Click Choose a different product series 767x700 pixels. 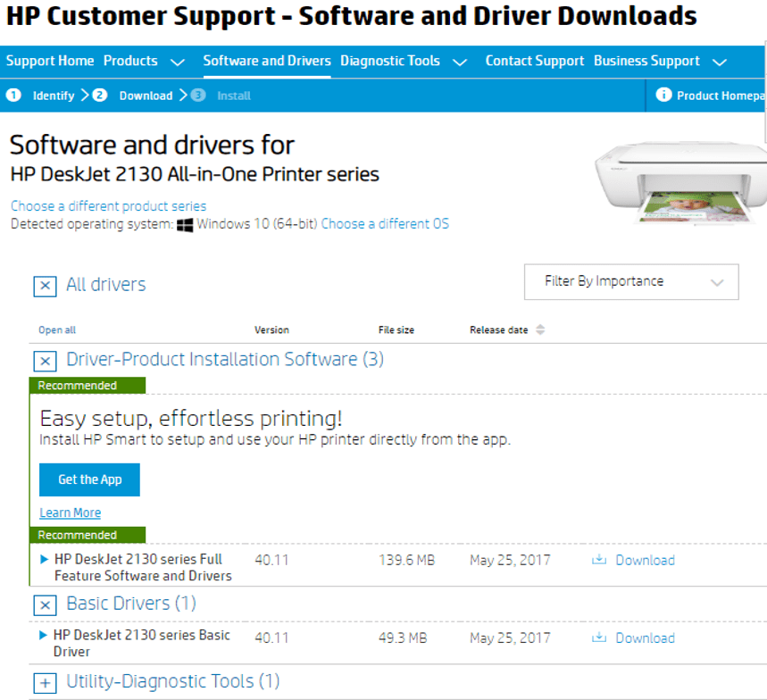[109, 206]
